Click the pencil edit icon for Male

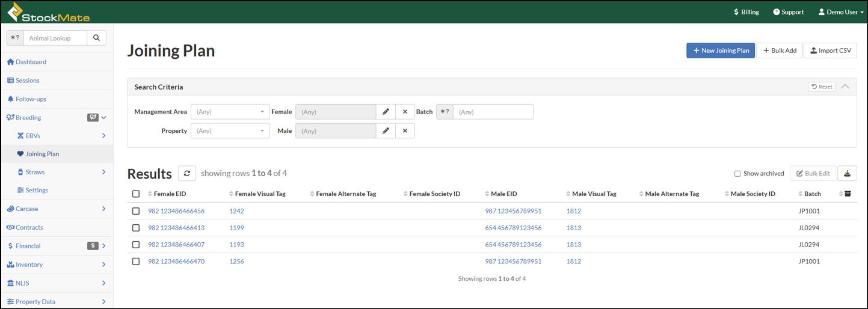(386, 131)
